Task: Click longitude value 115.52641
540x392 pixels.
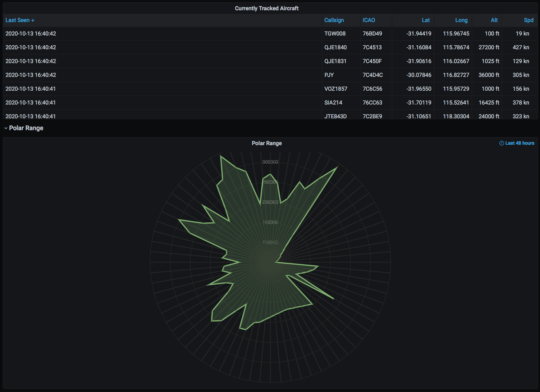Action: click(456, 103)
